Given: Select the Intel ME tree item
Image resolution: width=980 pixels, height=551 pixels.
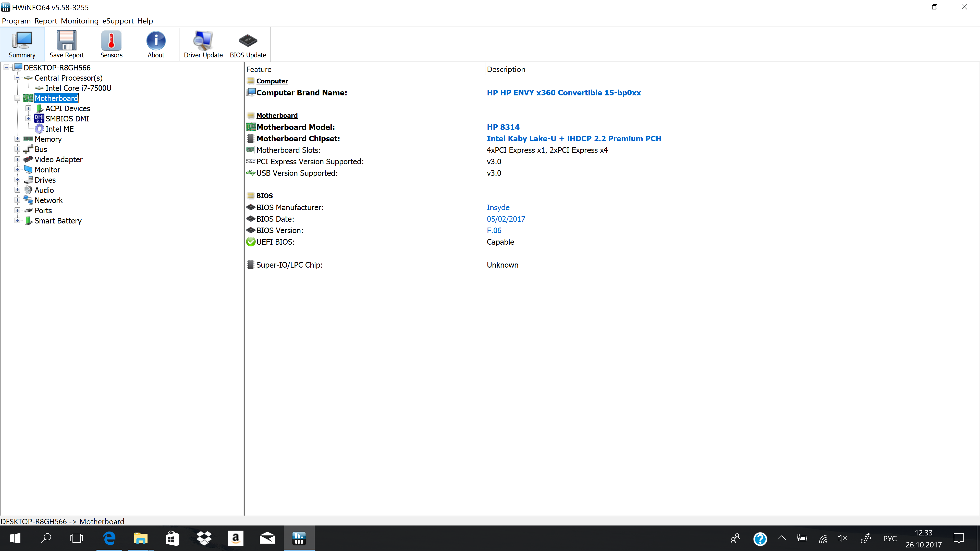Looking at the screenshot, I should click(59, 129).
